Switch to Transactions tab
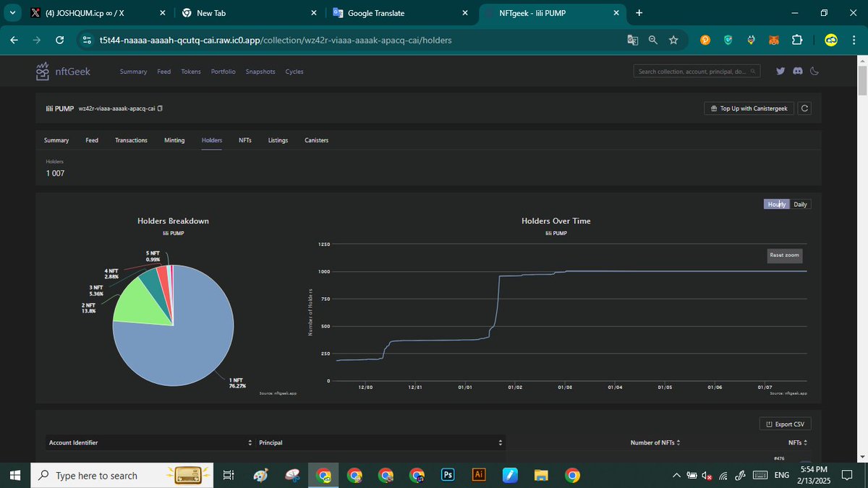Viewport: 868px width, 488px height. (x=131, y=140)
